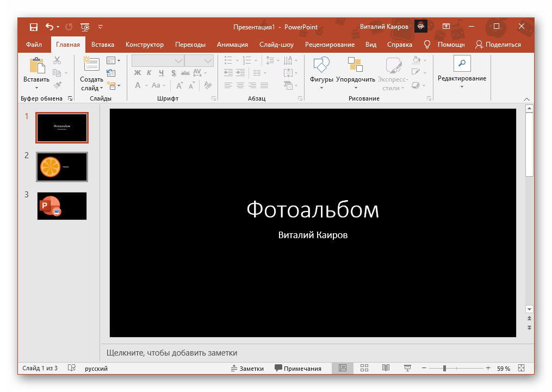The height and width of the screenshot is (392, 552).
Task: Open the font name combo box
Action: 178,61
